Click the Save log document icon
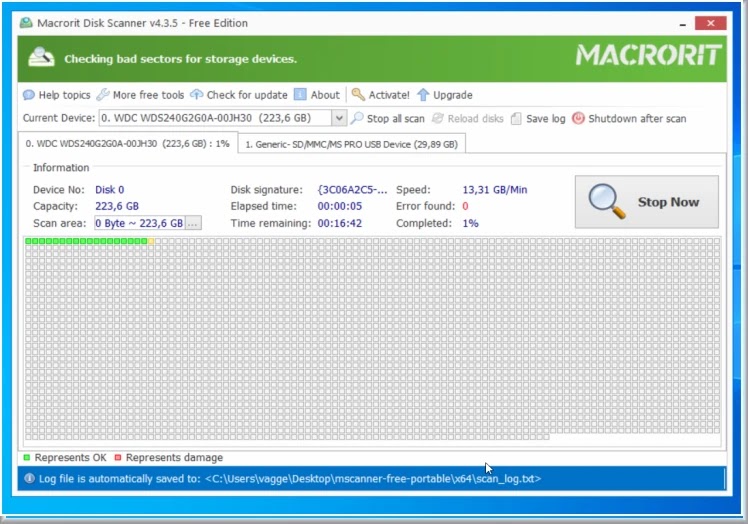748x524 pixels. click(516, 118)
